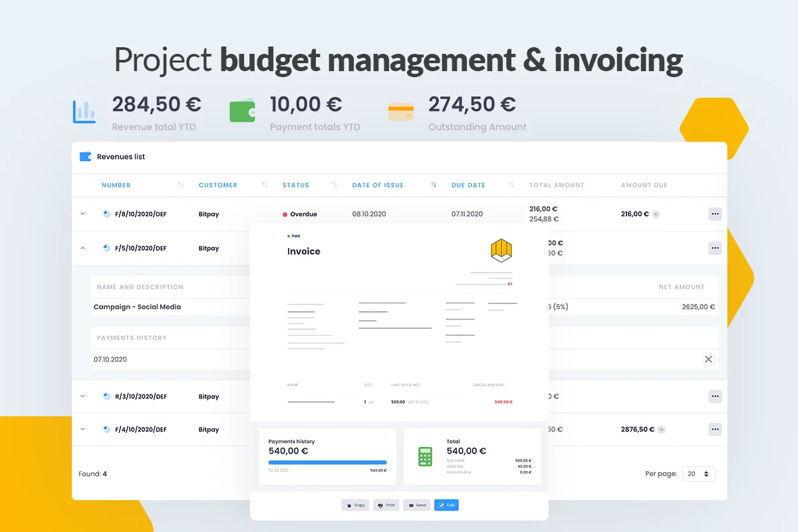Sort by NUMBER column arrows

click(x=181, y=185)
